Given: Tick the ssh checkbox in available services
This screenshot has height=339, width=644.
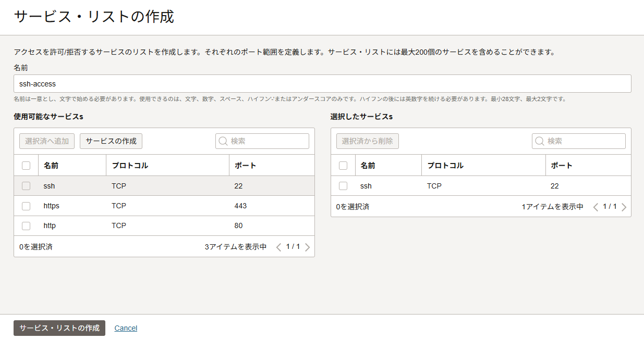Looking at the screenshot, I should [x=26, y=186].
